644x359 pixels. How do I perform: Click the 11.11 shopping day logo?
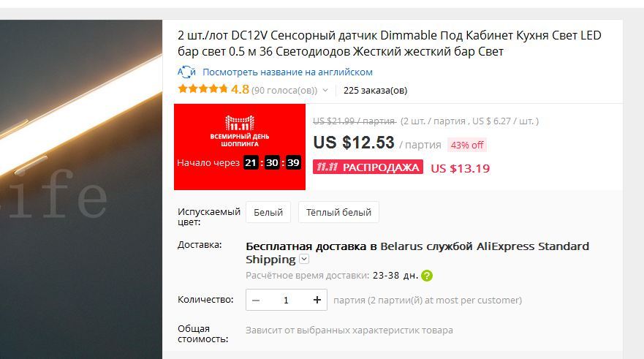pos(240,132)
